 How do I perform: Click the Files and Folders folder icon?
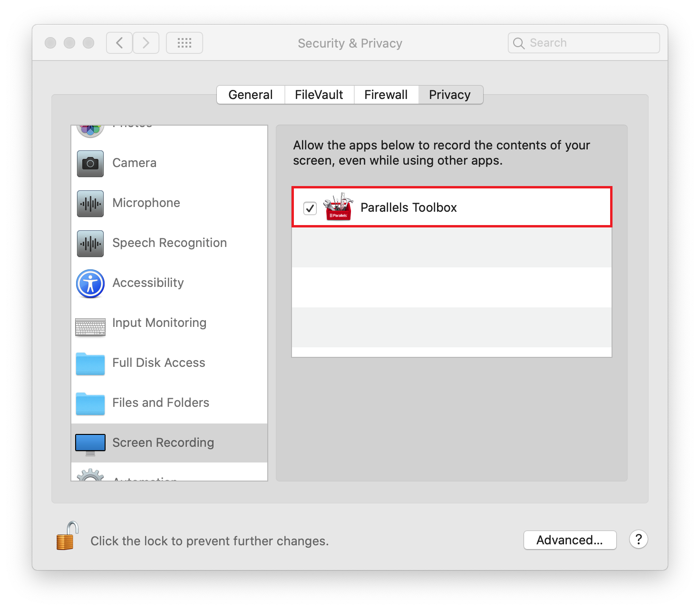pos(90,404)
